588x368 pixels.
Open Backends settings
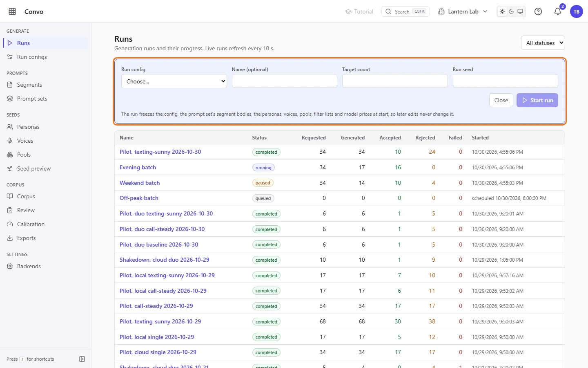(x=46, y=266)
